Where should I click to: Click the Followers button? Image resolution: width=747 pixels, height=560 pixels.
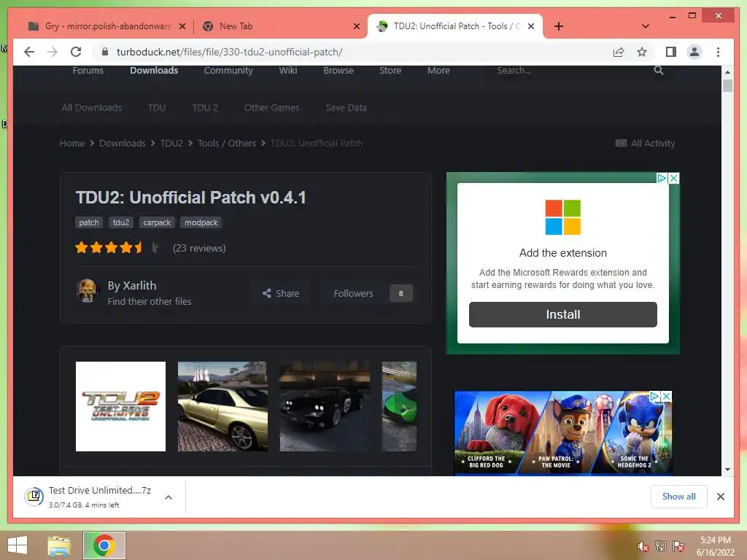point(353,293)
